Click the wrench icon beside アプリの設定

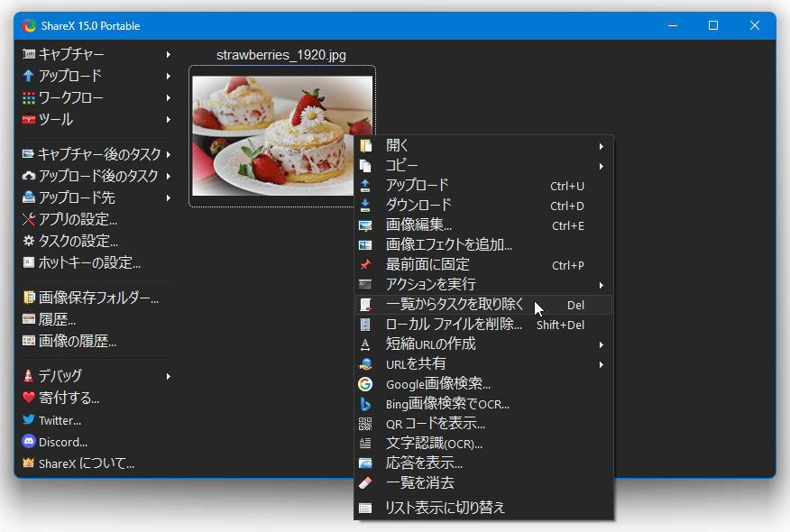point(29,219)
